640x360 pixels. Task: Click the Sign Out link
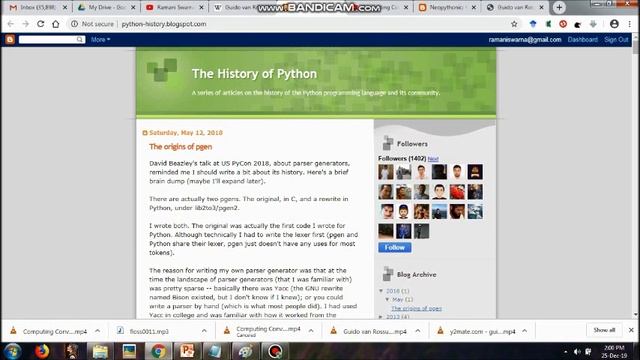point(616,40)
